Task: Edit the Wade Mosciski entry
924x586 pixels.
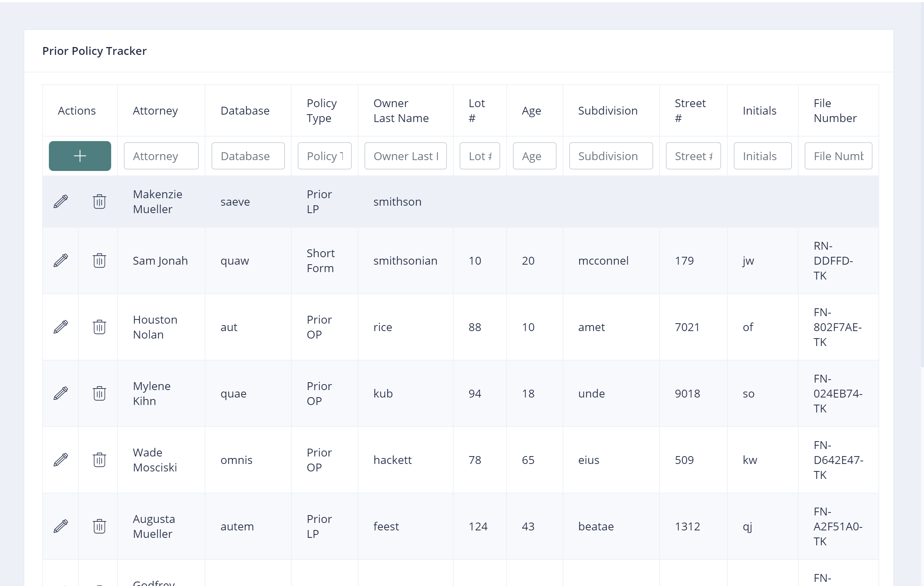Action: [x=61, y=460]
